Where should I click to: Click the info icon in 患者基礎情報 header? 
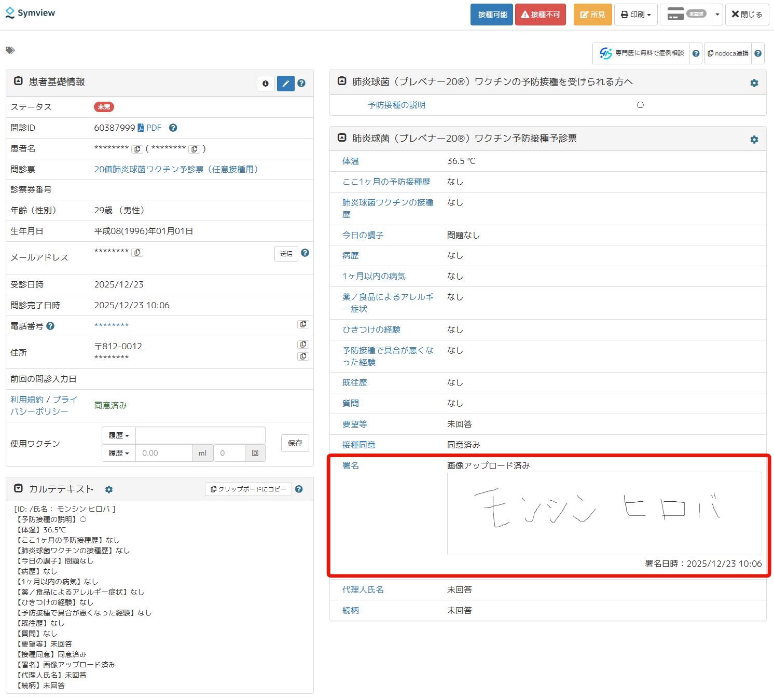[x=266, y=84]
